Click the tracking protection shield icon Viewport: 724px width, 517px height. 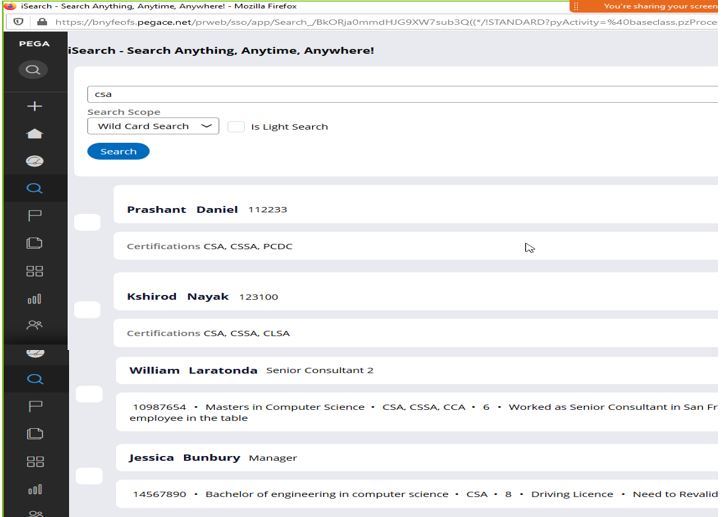[x=18, y=22]
